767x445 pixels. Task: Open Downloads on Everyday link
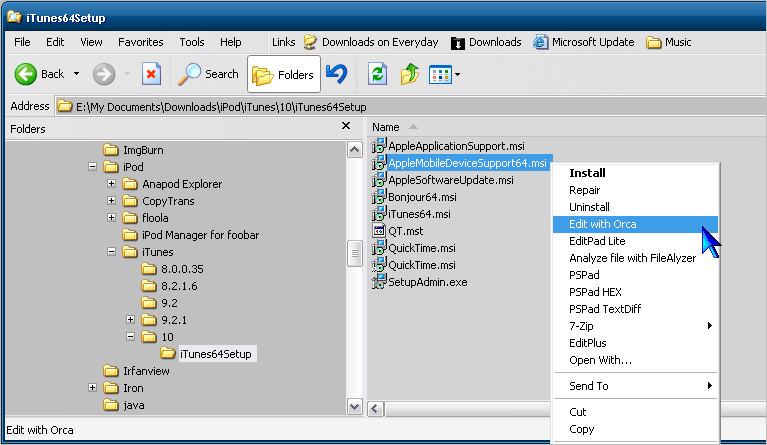371,43
